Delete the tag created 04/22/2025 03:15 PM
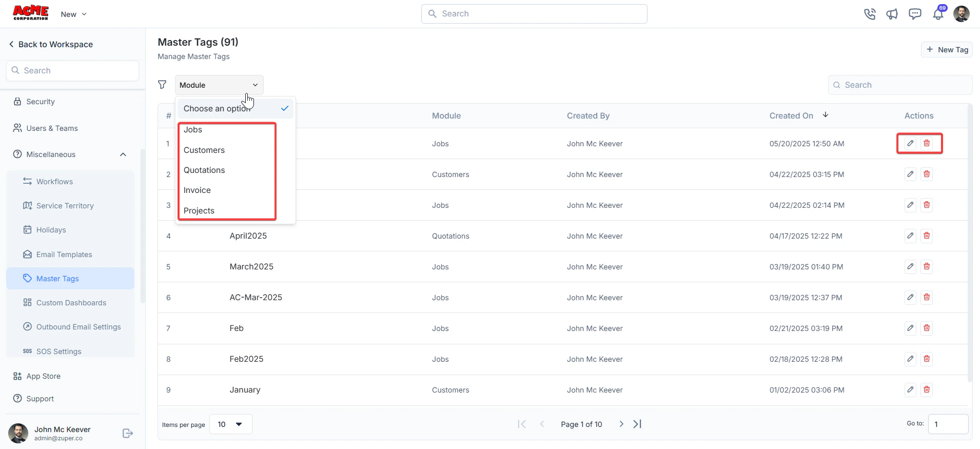980x449 pixels. (x=927, y=174)
